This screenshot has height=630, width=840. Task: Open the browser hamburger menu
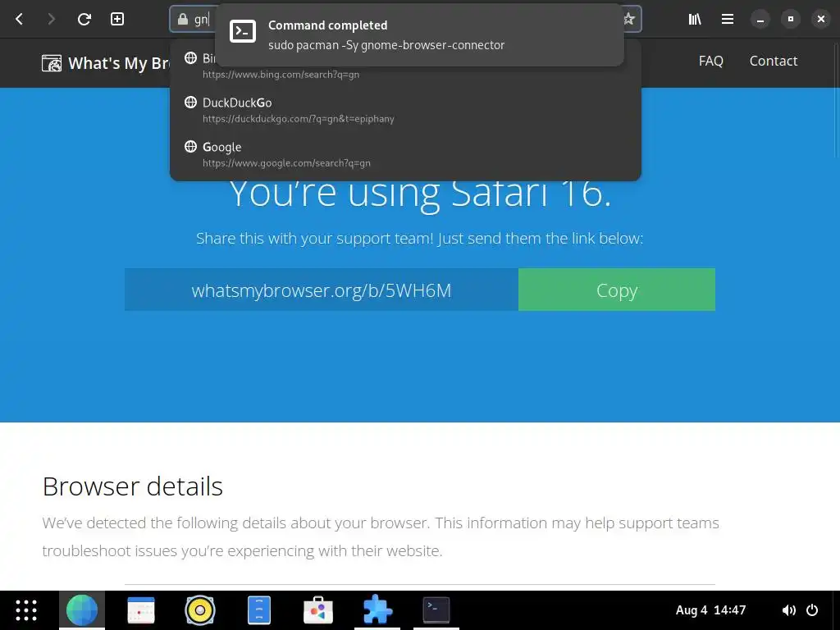728,20
